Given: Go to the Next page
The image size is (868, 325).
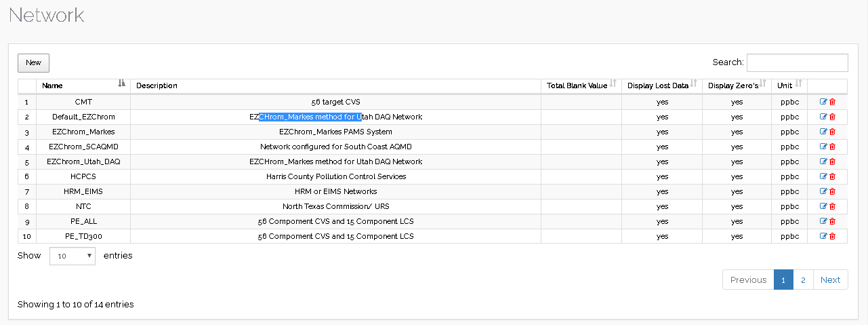Looking at the screenshot, I should 830,280.
